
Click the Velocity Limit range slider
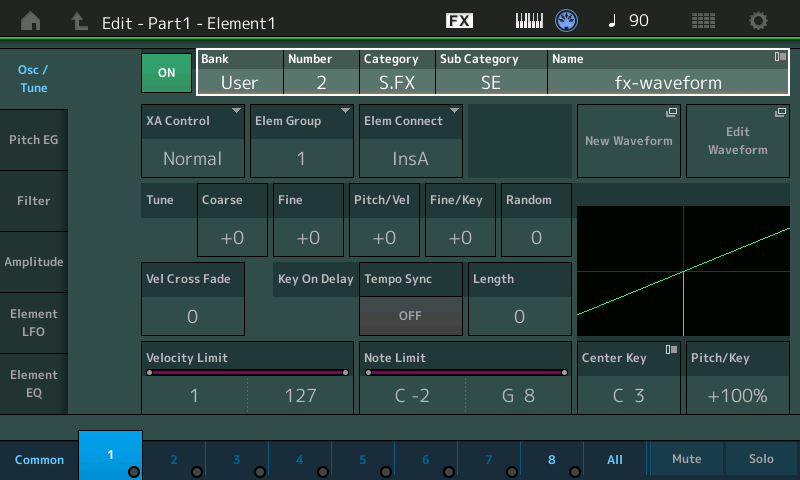[247, 373]
